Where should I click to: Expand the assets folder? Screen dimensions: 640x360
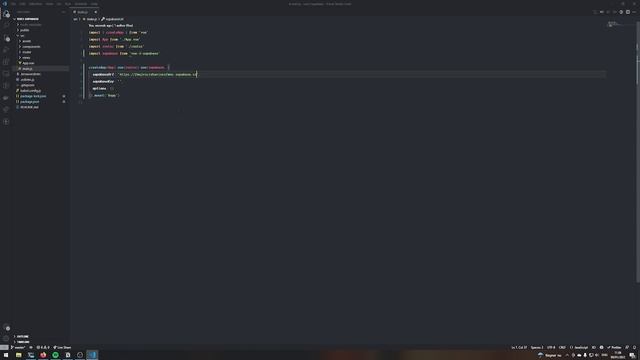[27, 41]
